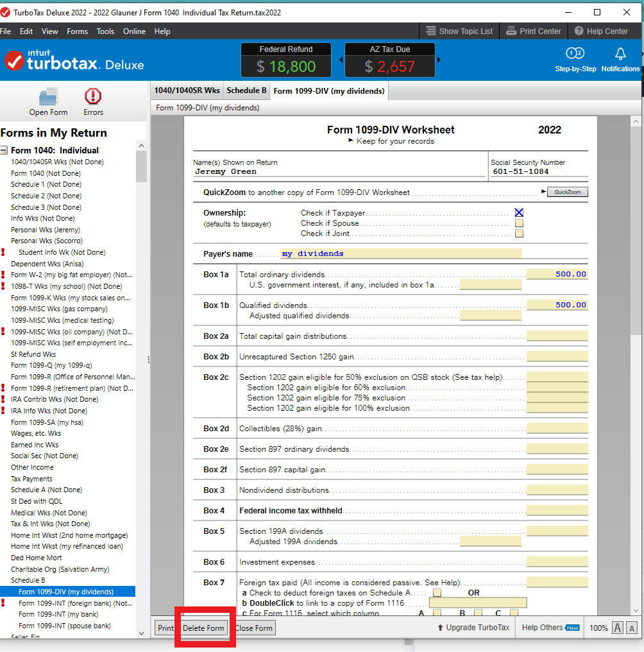
Task: Collapse the Form 1040: Individual tree
Action: tap(4, 150)
